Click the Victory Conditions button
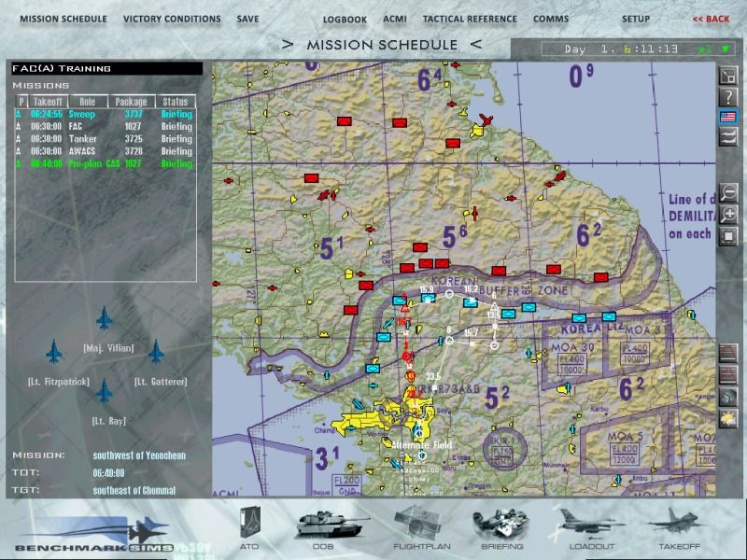747x560 pixels. [172, 19]
